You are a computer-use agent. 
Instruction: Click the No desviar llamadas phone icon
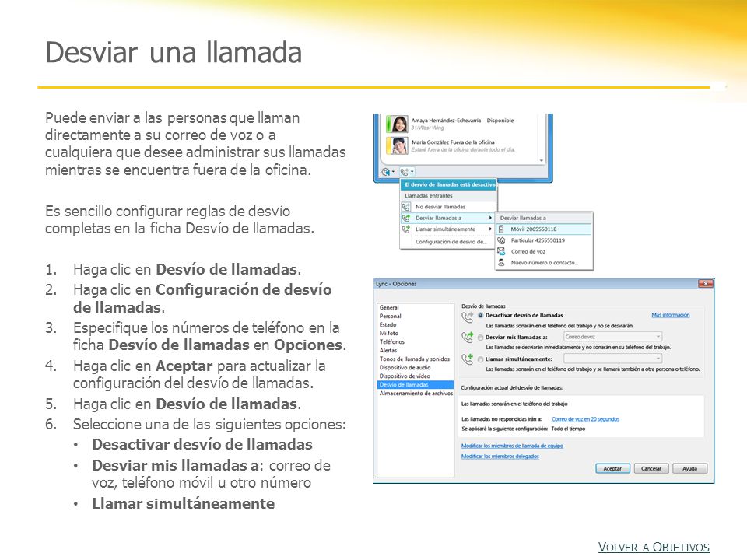(x=406, y=207)
